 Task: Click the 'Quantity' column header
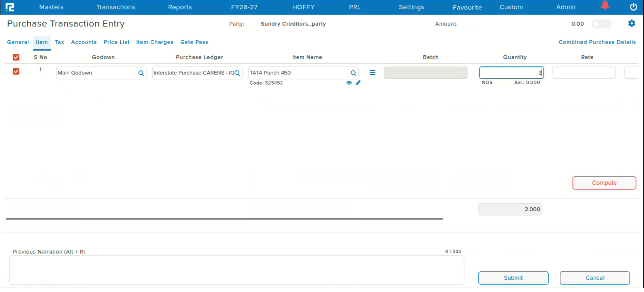click(x=515, y=57)
